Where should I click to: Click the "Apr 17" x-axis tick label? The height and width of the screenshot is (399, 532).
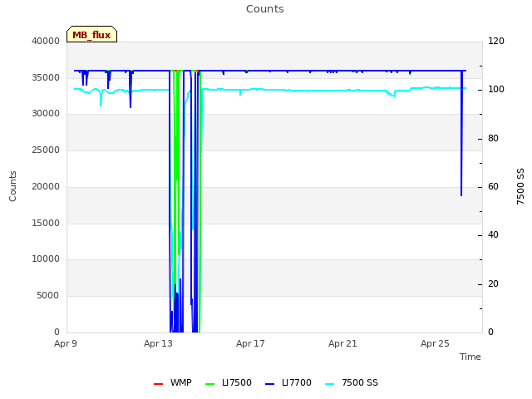250,343
